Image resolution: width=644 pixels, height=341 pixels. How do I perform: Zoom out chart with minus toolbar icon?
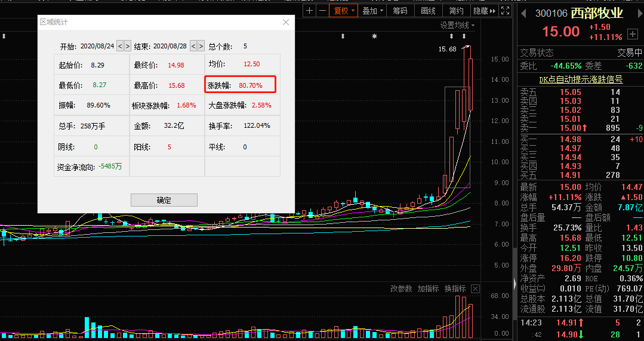pyautogui.click(x=322, y=11)
